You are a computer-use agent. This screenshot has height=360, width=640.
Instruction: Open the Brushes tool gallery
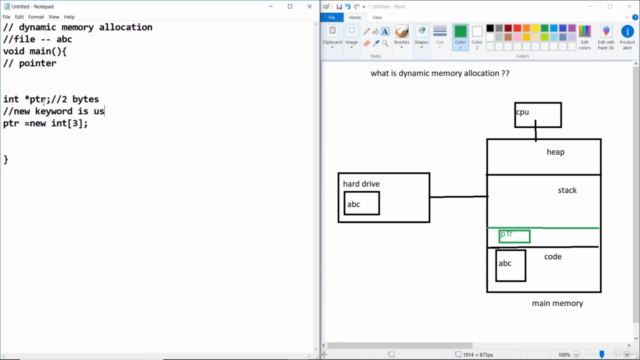pyautogui.click(x=402, y=37)
